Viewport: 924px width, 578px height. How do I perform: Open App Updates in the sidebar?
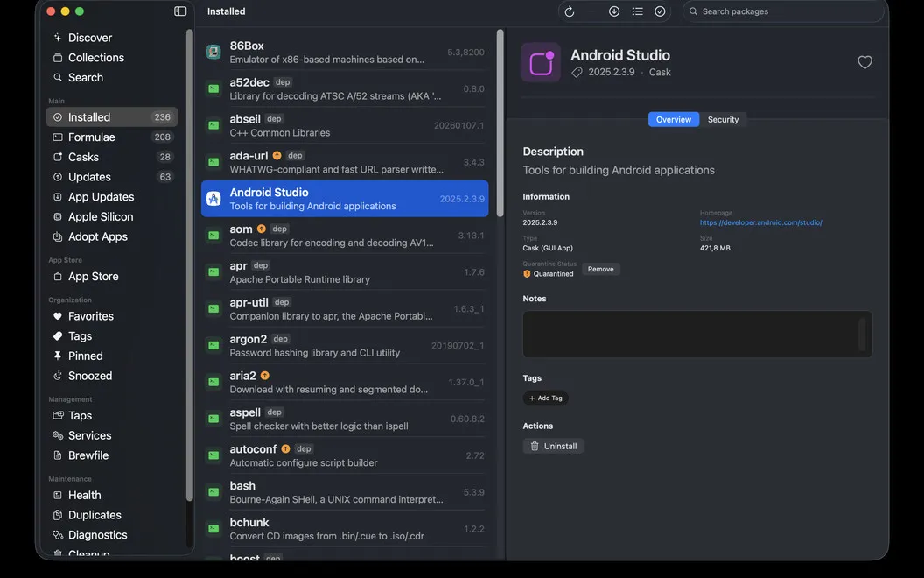pyautogui.click(x=112, y=197)
